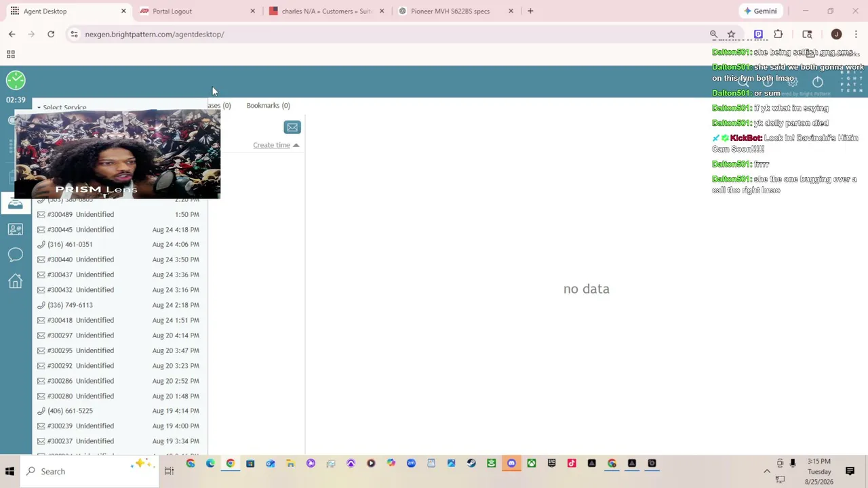The width and height of the screenshot is (868, 488).
Task: Open case #300295 Unidentified
Action: coord(119,350)
